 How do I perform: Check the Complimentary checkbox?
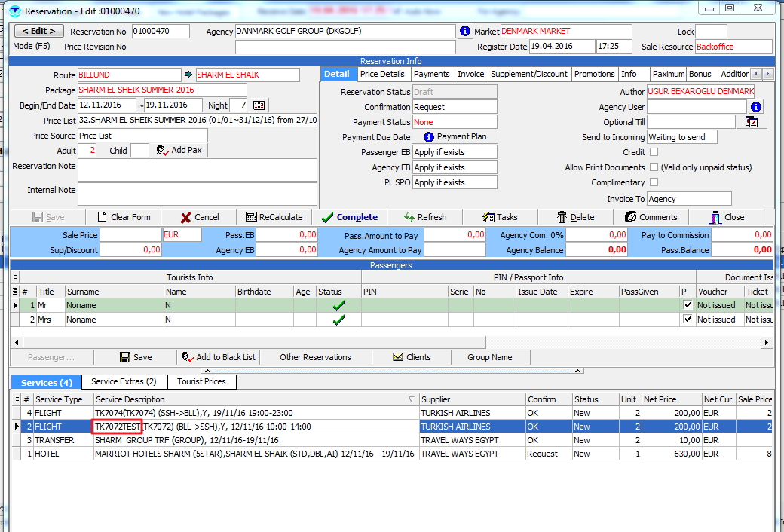pyautogui.click(x=654, y=182)
